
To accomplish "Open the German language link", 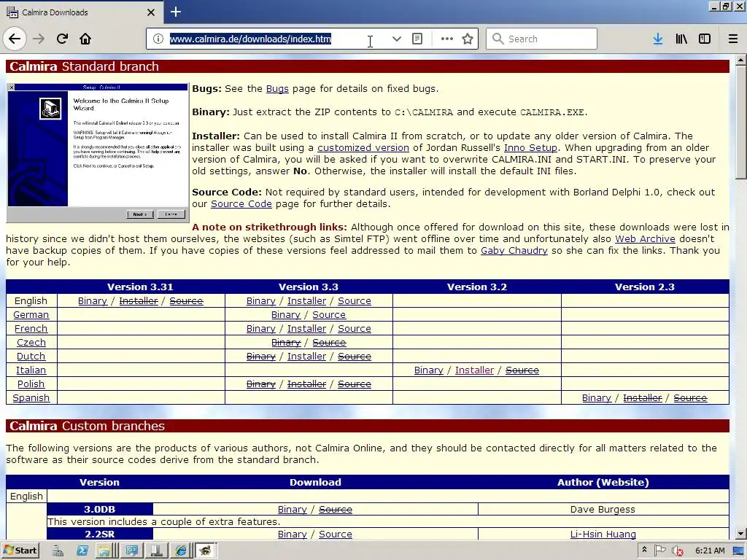I will coord(31,315).
